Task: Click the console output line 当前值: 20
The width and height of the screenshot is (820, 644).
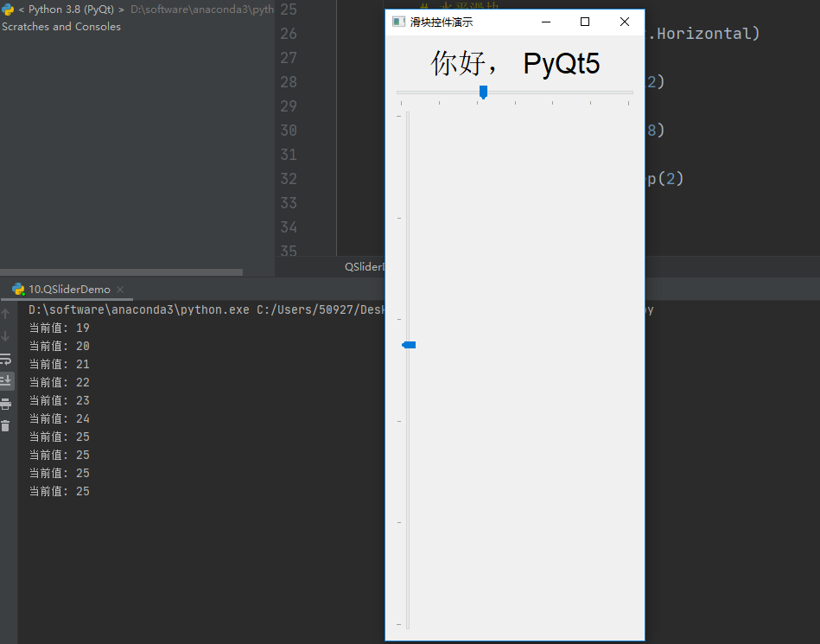Action: point(59,347)
